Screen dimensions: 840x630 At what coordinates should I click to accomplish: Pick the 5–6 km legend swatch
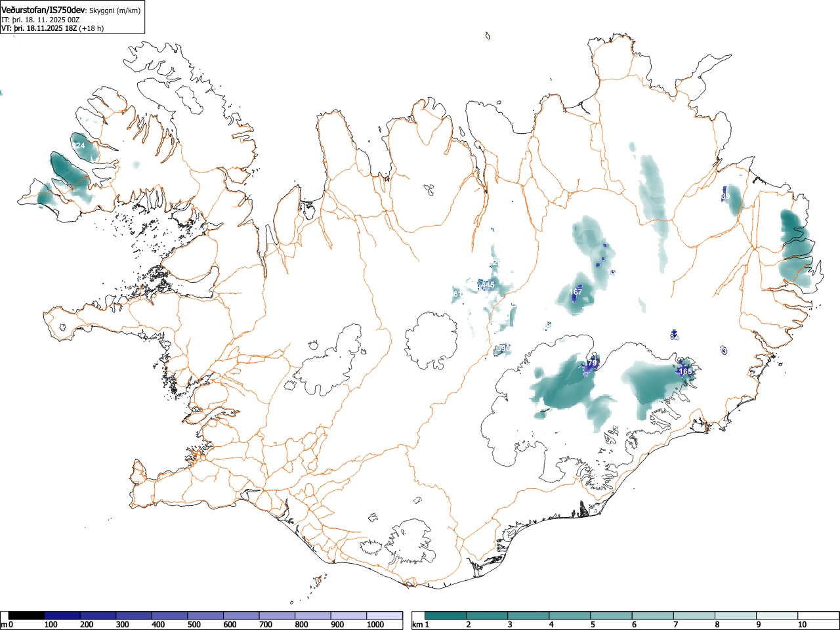(x=611, y=616)
